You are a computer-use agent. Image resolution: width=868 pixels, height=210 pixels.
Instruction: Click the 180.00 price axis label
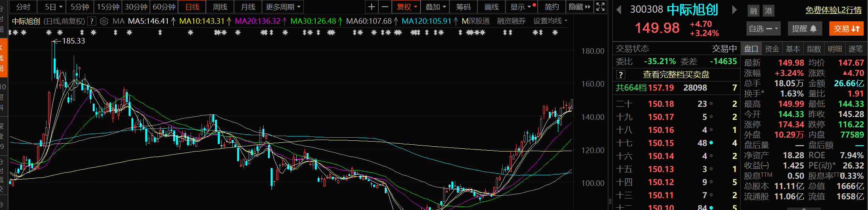pyautogui.click(x=593, y=51)
